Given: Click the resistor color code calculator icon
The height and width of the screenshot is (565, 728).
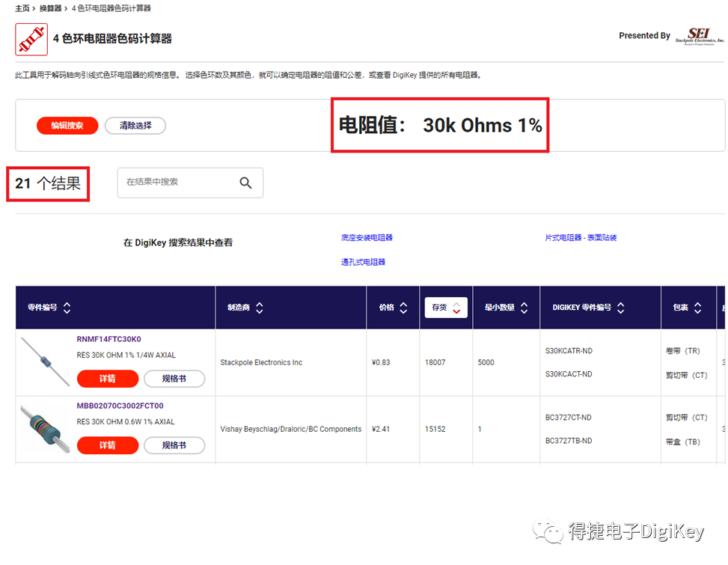Looking at the screenshot, I should click(x=31, y=40).
